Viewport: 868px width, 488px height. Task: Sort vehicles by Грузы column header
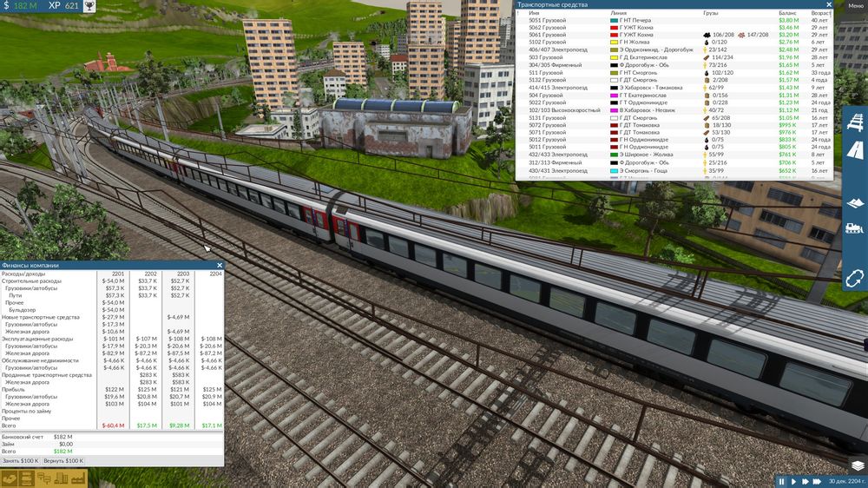pyautogui.click(x=711, y=13)
